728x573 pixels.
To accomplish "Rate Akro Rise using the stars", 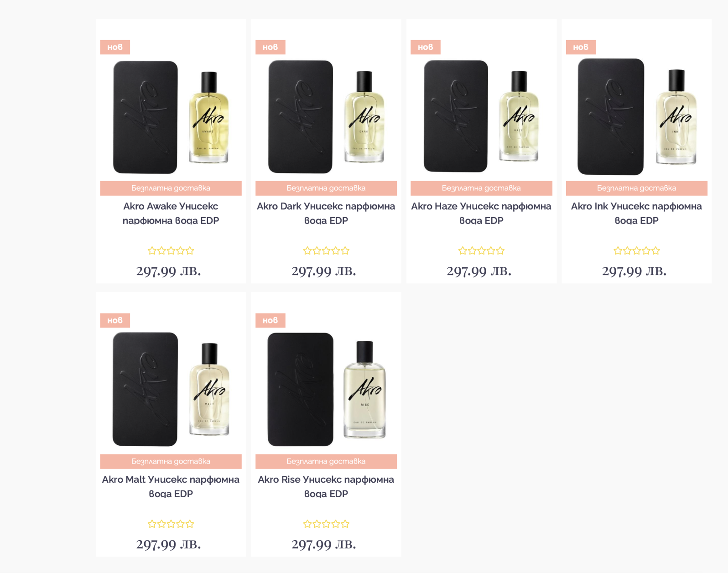I will click(326, 524).
